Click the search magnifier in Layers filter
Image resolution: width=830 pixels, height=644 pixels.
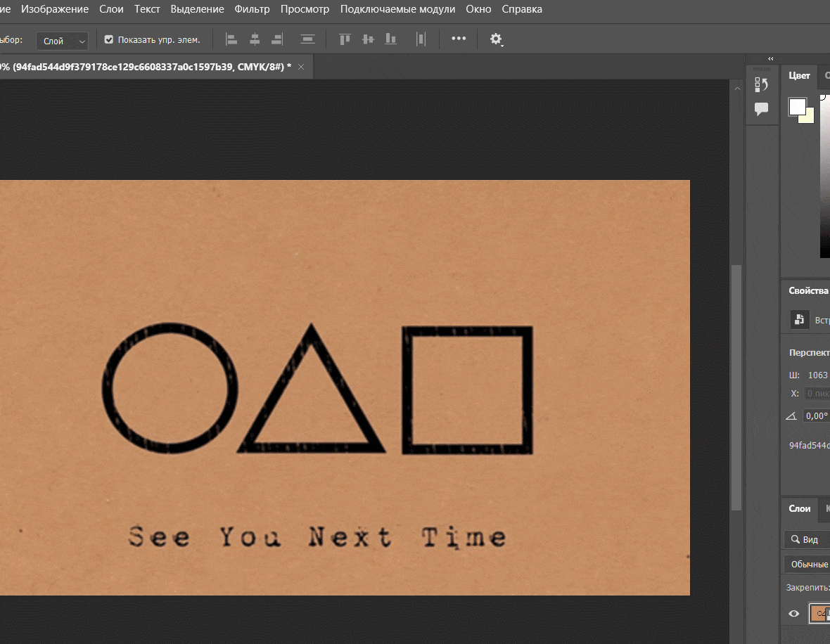click(795, 539)
